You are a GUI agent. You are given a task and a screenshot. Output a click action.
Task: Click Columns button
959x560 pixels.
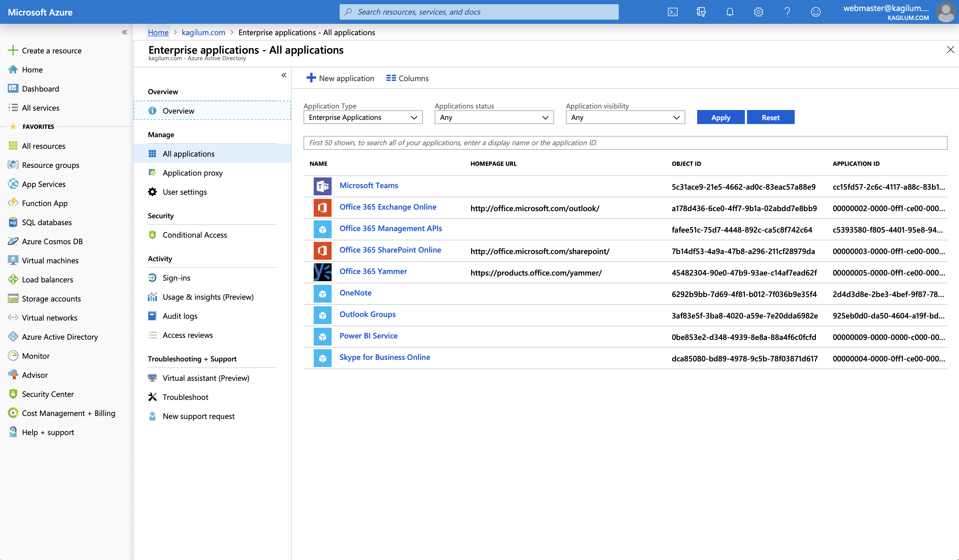(x=407, y=78)
